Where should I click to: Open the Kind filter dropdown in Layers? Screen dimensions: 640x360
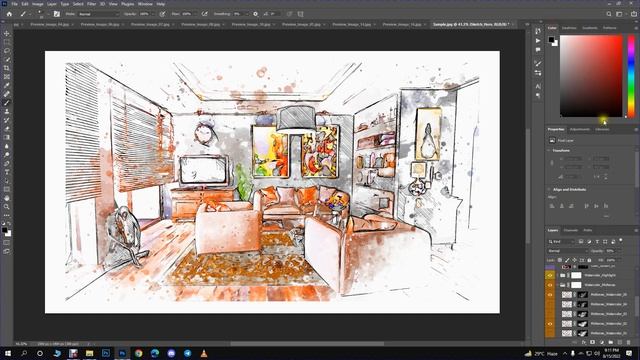point(562,242)
